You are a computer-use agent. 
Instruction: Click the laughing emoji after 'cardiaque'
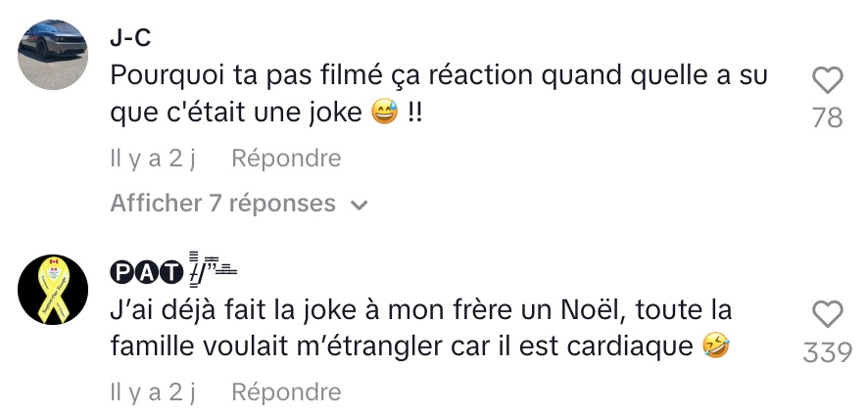[718, 347]
